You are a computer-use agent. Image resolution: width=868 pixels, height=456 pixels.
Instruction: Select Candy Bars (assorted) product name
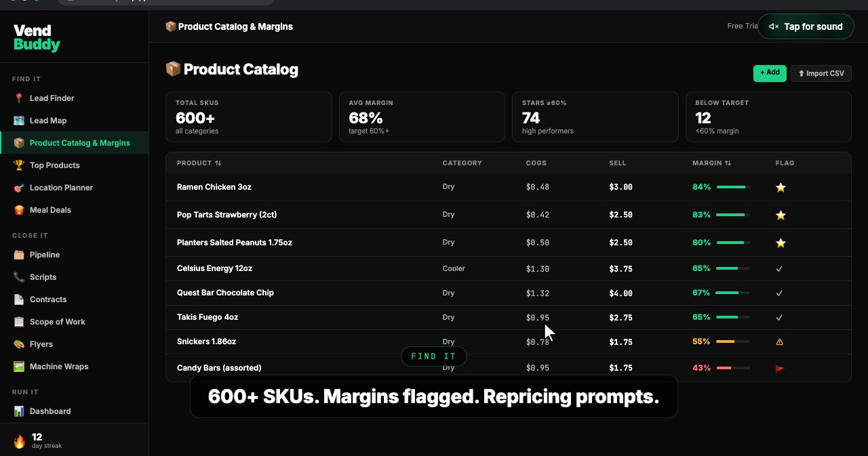pos(219,368)
